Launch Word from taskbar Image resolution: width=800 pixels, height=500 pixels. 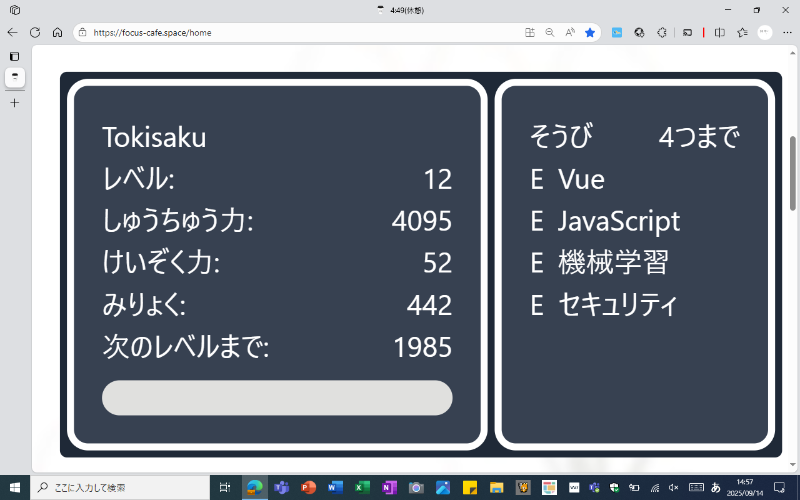tap(335, 488)
